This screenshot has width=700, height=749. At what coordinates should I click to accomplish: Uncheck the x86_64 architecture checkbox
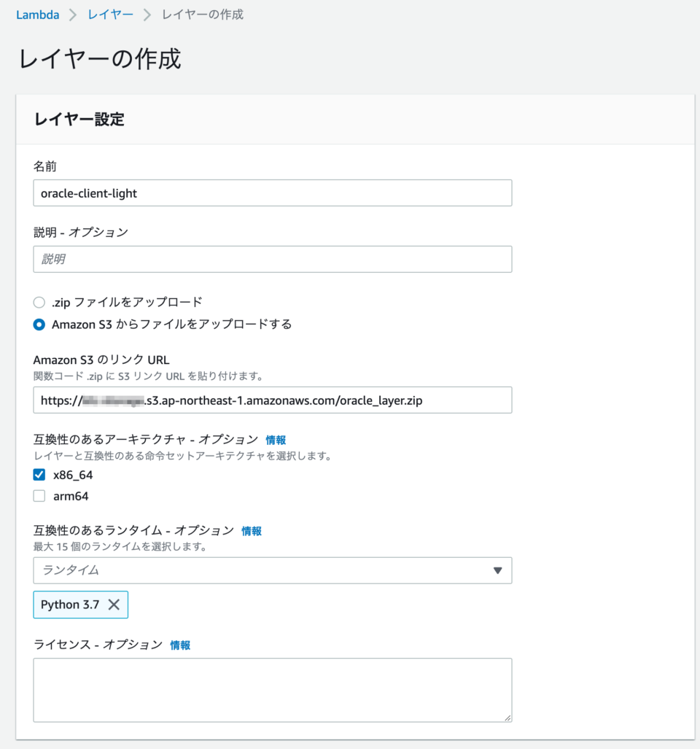tap(39, 474)
